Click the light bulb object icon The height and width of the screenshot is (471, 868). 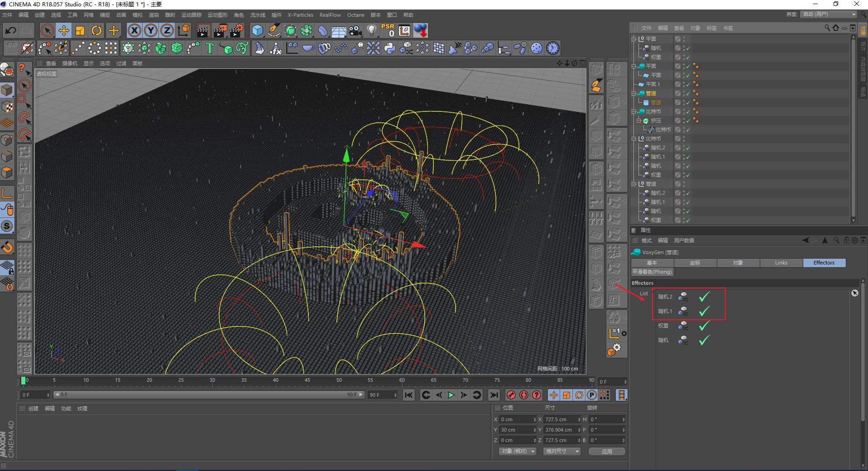pos(372,31)
